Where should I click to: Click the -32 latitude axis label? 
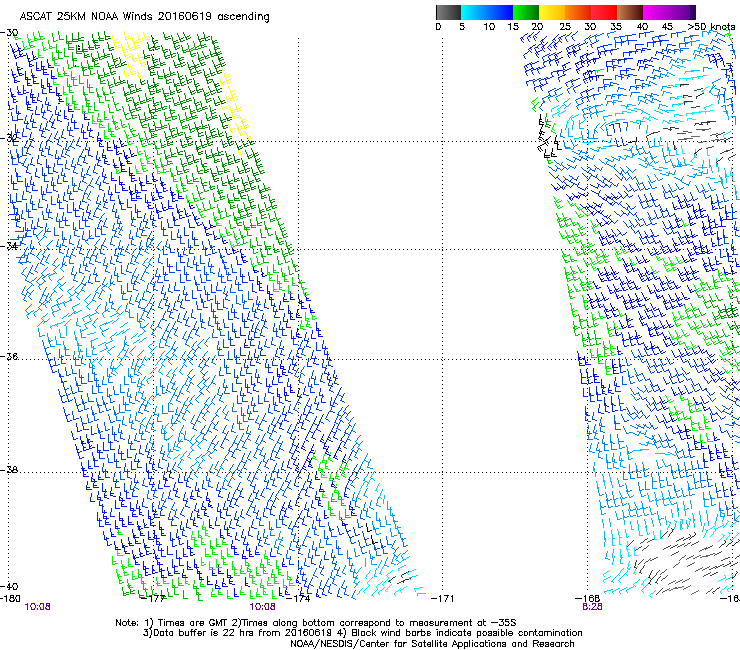click(9, 138)
